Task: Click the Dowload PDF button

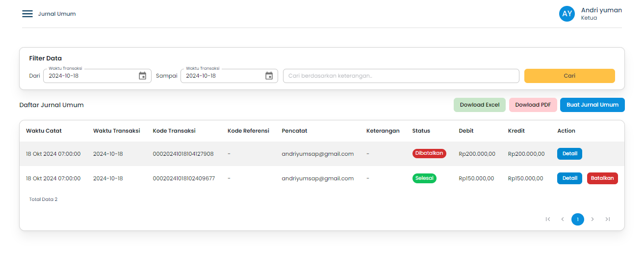Action: pyautogui.click(x=533, y=105)
